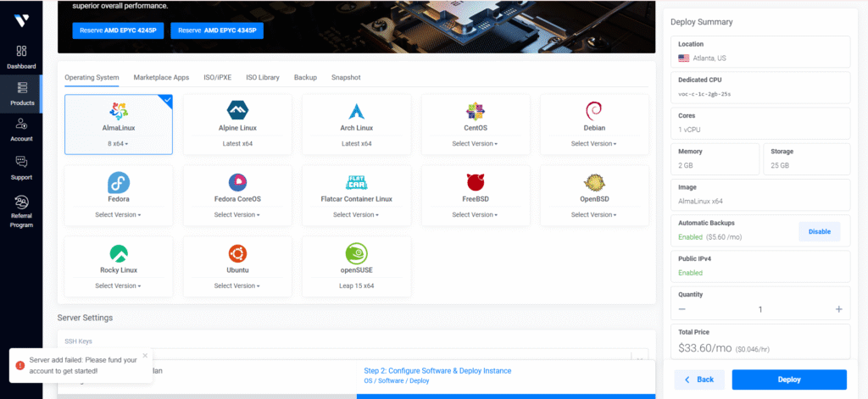Switch to the Marketplace Apps tab
Image resolution: width=868 pixels, height=399 pixels.
pyautogui.click(x=161, y=77)
